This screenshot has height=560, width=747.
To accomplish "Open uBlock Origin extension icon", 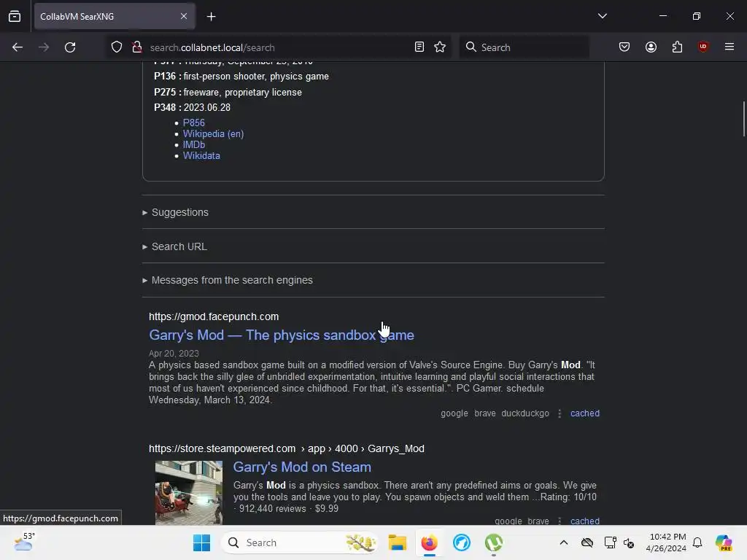I will [x=703, y=47].
